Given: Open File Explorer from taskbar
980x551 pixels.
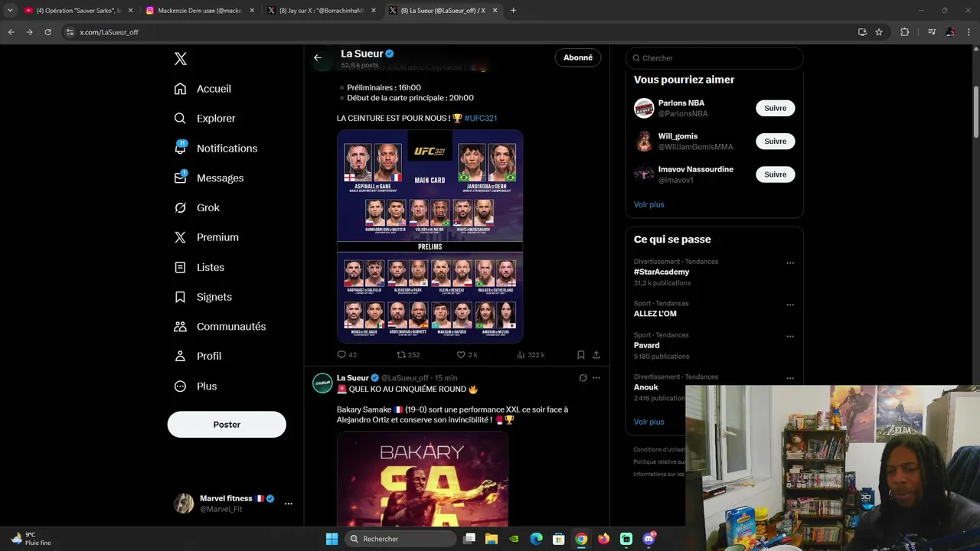Looking at the screenshot, I should (x=492, y=539).
